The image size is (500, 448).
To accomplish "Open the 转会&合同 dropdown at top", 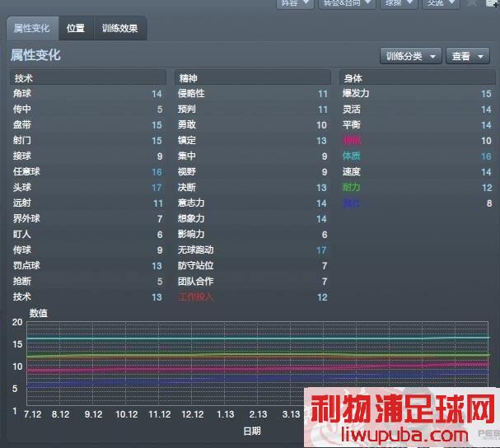I will [347, 3].
